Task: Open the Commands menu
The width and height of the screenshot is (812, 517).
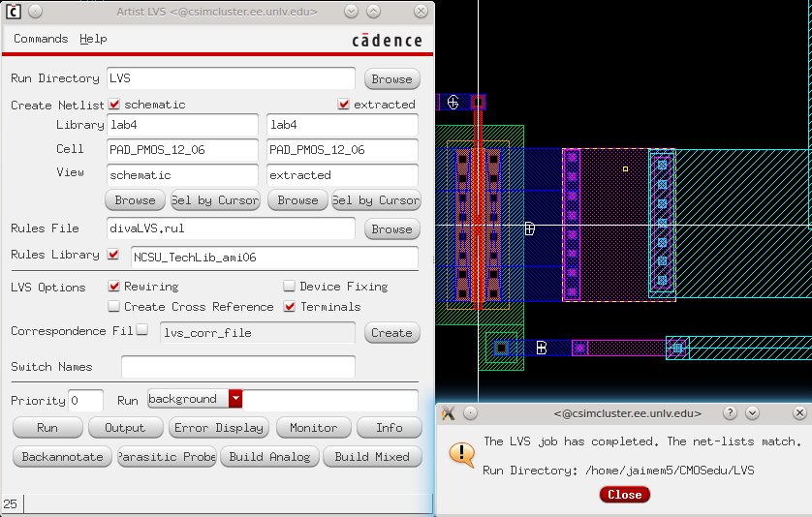Action: (41, 39)
